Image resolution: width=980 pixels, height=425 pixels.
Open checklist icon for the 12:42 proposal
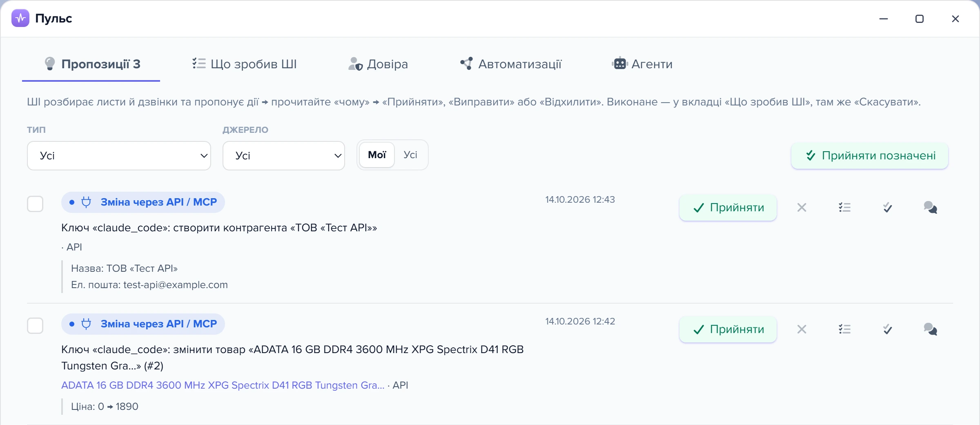click(844, 329)
